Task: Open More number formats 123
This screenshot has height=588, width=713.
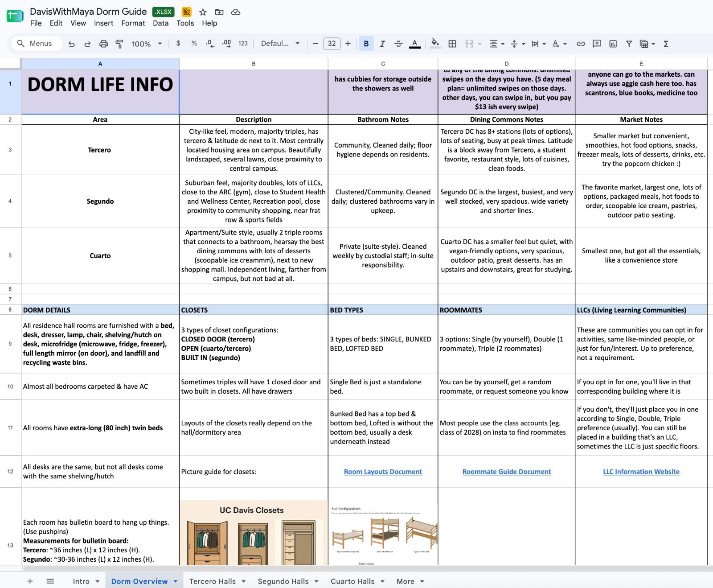Action: (x=243, y=43)
